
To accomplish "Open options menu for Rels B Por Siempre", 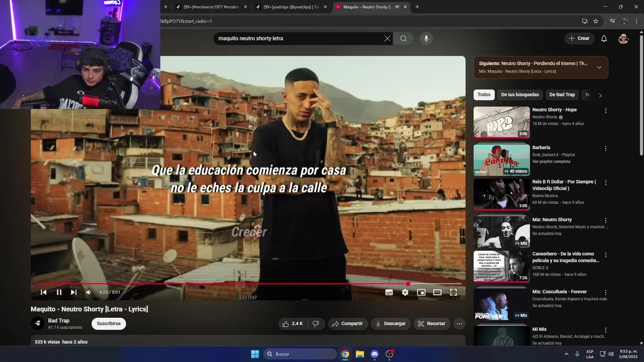I will [x=606, y=183].
